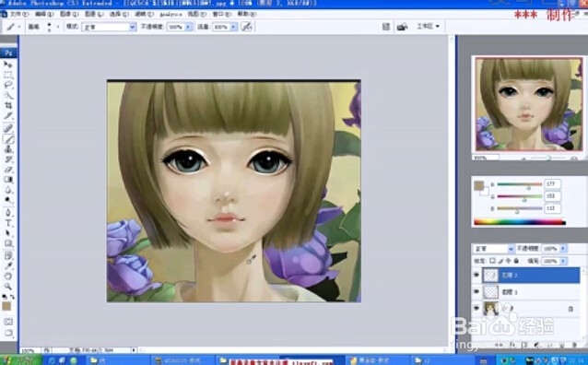Select the Rectangular Marquee tool
588x365 pixels.
point(8,75)
